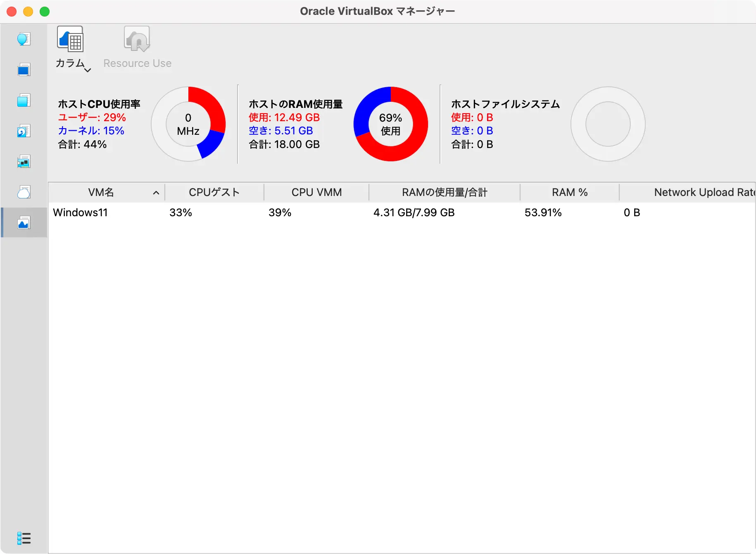756x554 pixels.
Task: Click the 69% host RAM usage donut
Action: pyautogui.click(x=390, y=124)
